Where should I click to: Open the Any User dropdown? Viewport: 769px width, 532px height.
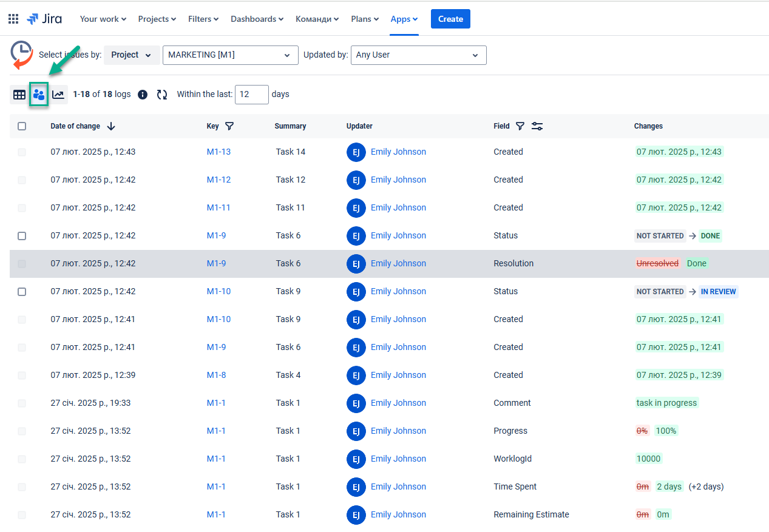coord(418,55)
